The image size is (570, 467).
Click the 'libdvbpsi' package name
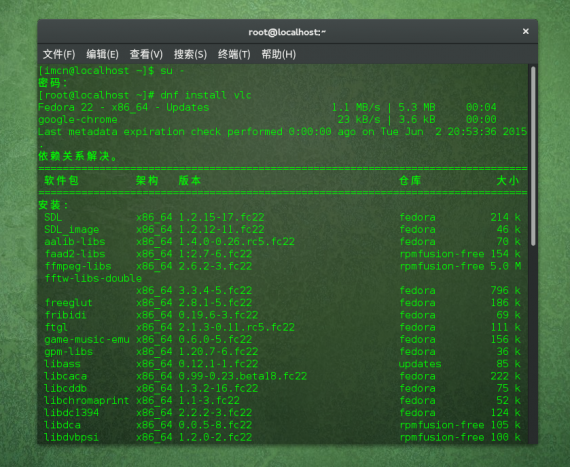pos(71,437)
